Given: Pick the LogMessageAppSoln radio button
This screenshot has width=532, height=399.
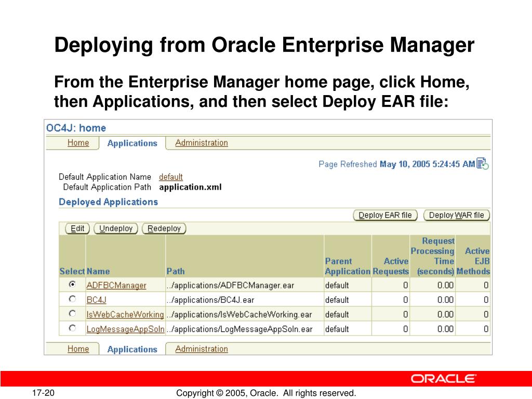Looking at the screenshot, I should point(72,328).
